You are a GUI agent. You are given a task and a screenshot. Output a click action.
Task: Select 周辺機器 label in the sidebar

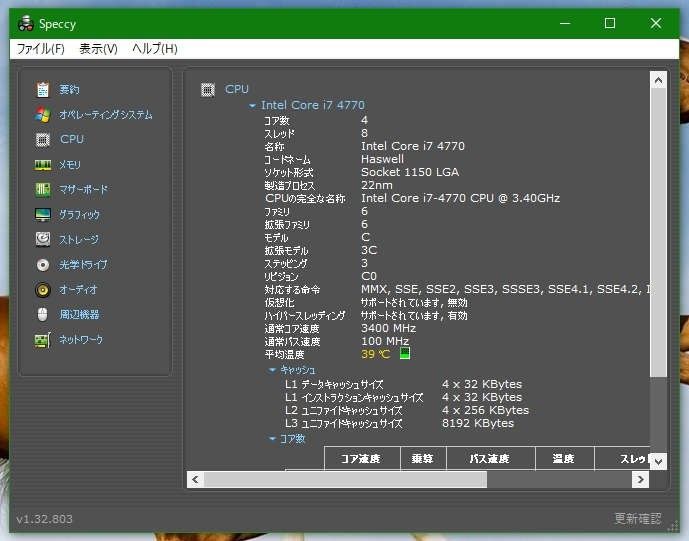point(79,314)
